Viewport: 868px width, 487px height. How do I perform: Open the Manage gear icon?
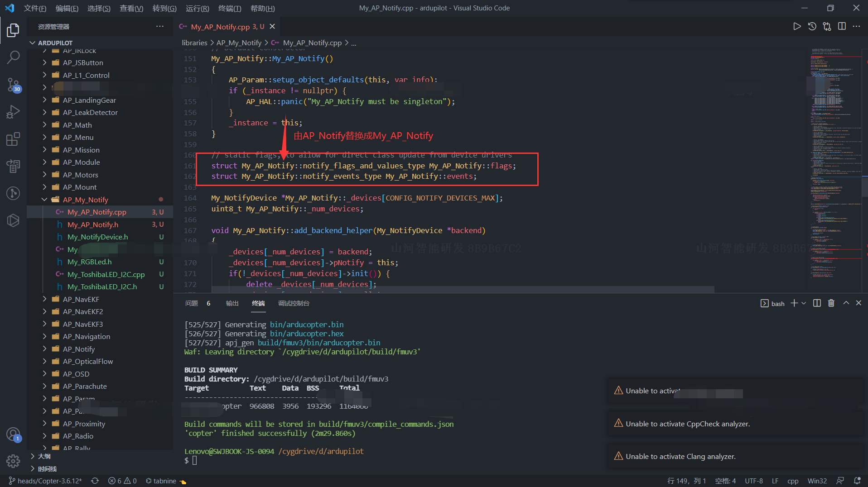coord(13,461)
